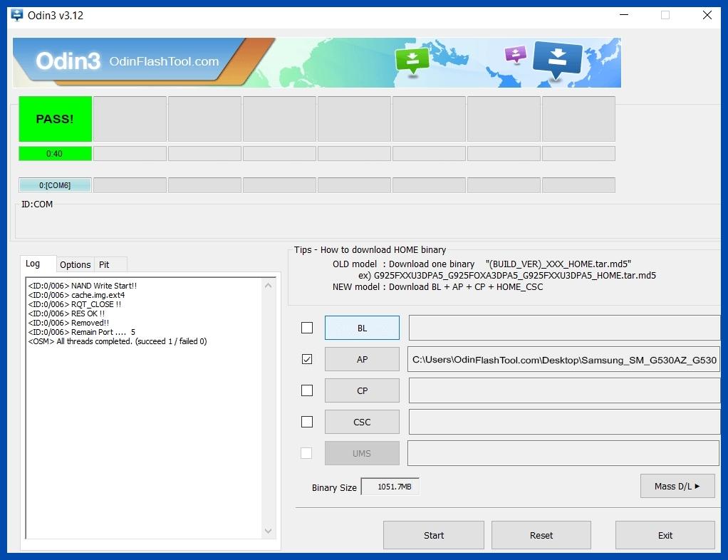The image size is (728, 560).
Task: Minimize the Odin3 window
Action: pos(624,15)
